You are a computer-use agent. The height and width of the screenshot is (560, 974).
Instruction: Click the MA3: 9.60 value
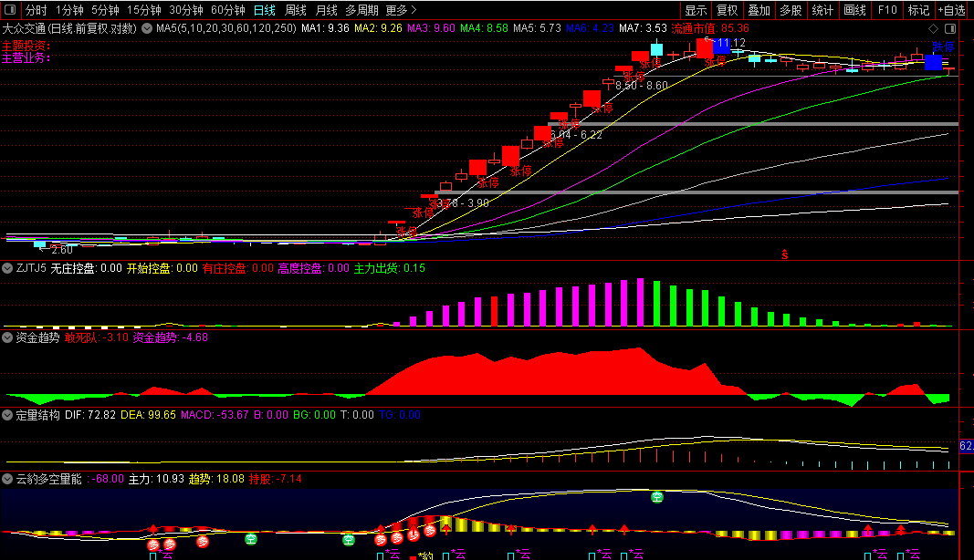click(431, 28)
